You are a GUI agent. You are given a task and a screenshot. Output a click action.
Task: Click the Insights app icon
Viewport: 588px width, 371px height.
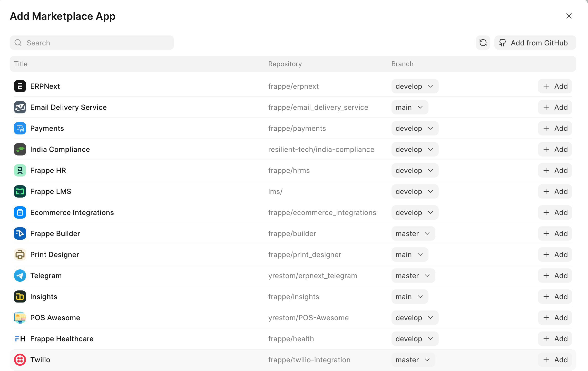click(20, 297)
